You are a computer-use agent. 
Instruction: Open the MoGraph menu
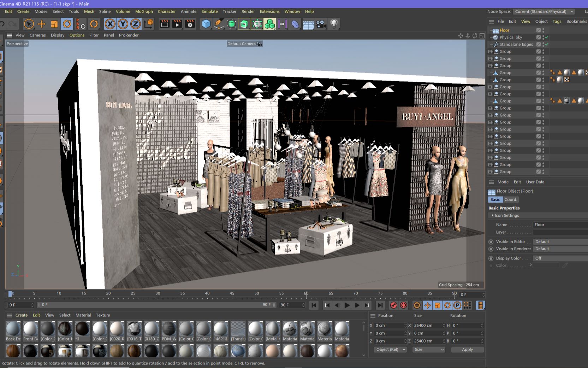(144, 11)
